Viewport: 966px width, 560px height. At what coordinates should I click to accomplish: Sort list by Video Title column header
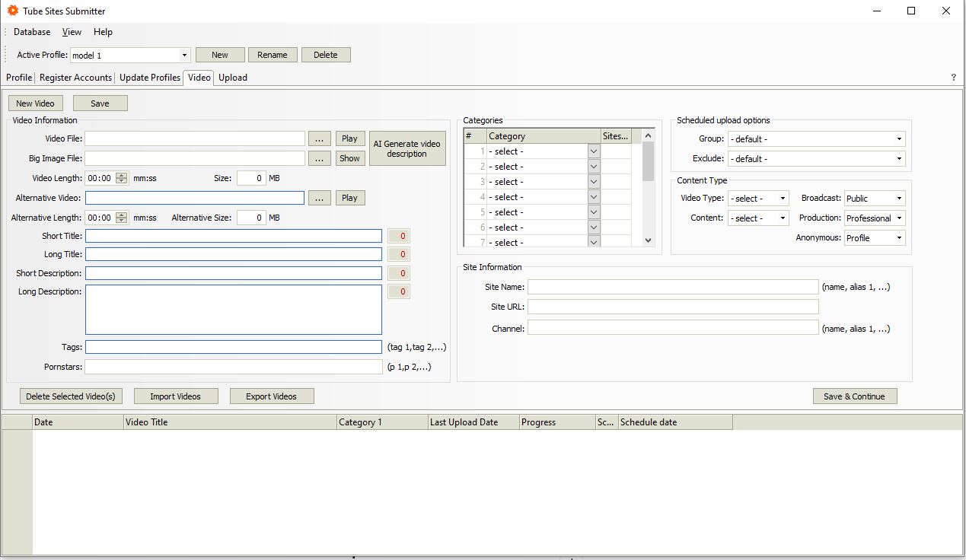coord(230,422)
